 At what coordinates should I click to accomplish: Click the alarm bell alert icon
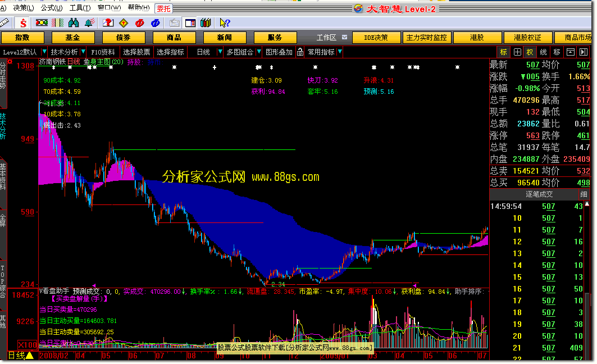(x=89, y=23)
